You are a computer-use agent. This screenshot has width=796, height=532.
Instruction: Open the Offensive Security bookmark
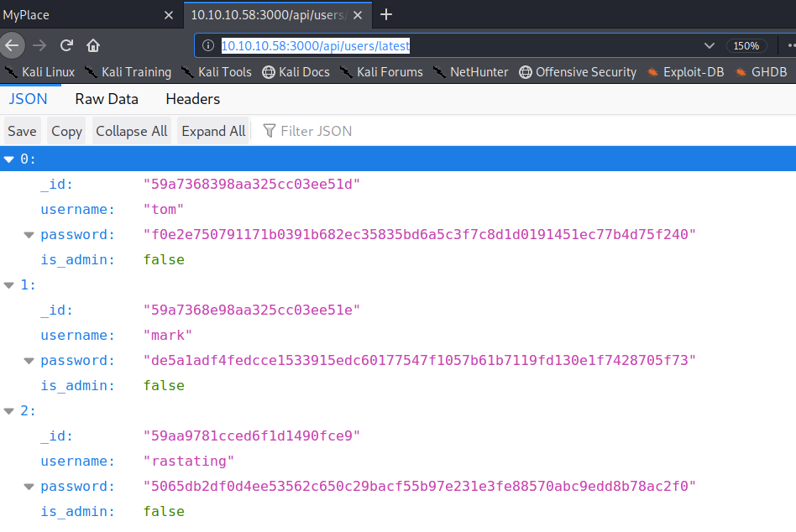pos(578,72)
